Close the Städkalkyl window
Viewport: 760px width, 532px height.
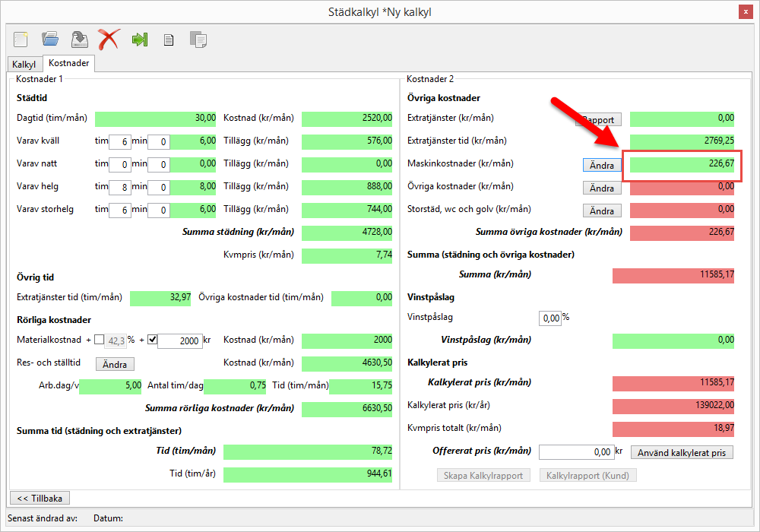click(745, 11)
